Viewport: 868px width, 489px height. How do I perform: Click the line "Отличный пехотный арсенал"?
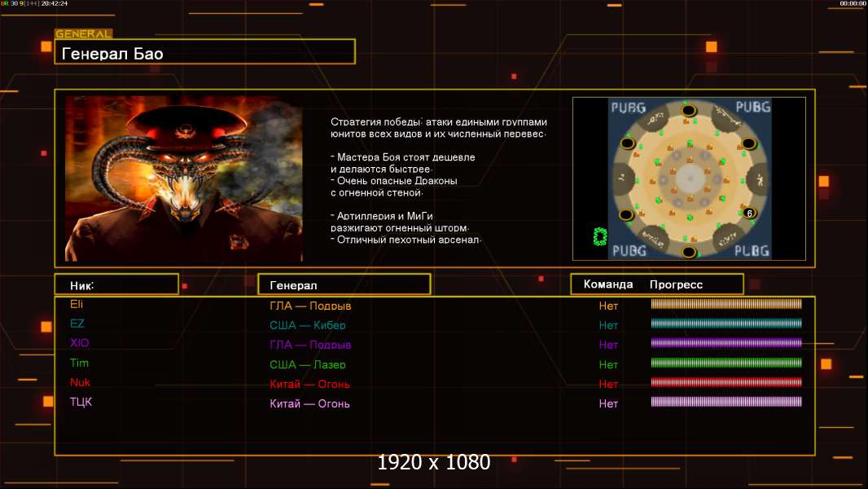408,240
